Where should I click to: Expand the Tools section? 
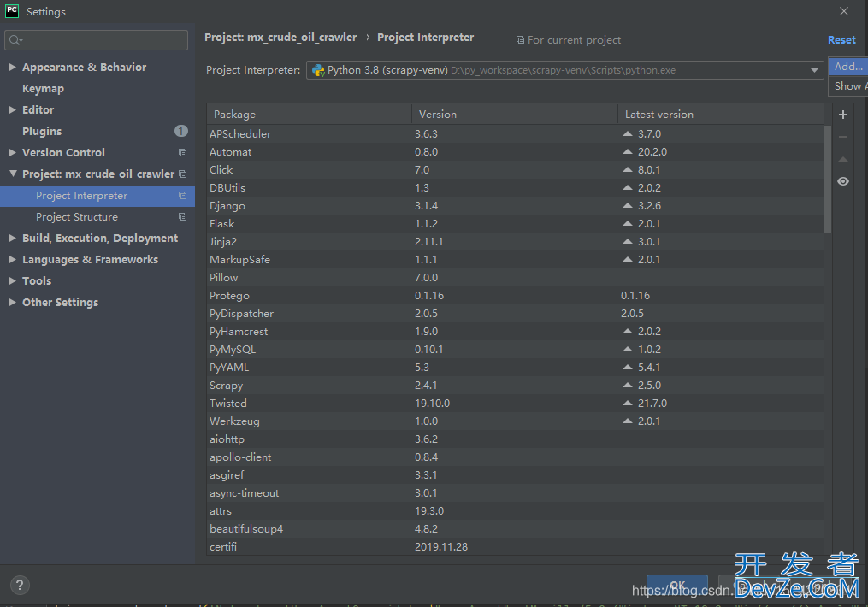click(12, 280)
